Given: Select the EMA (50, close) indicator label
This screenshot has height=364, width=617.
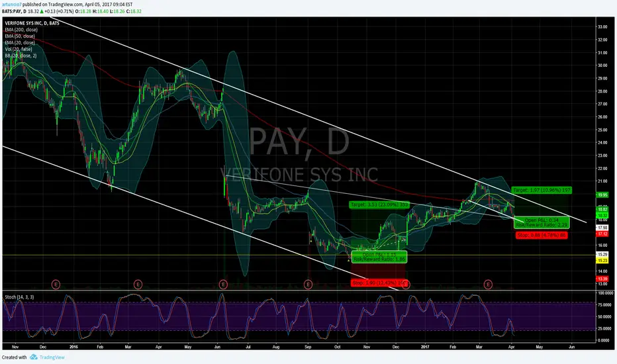Looking at the screenshot, I should [20, 36].
